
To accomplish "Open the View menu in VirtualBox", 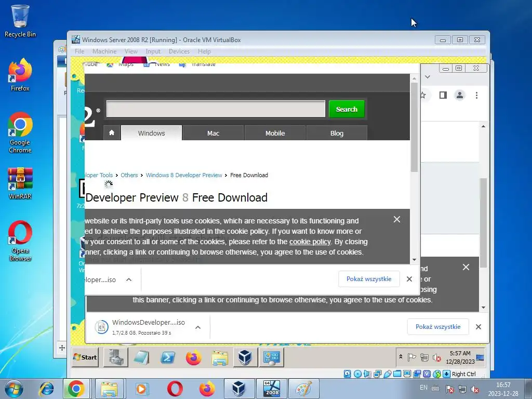I will 131,51.
